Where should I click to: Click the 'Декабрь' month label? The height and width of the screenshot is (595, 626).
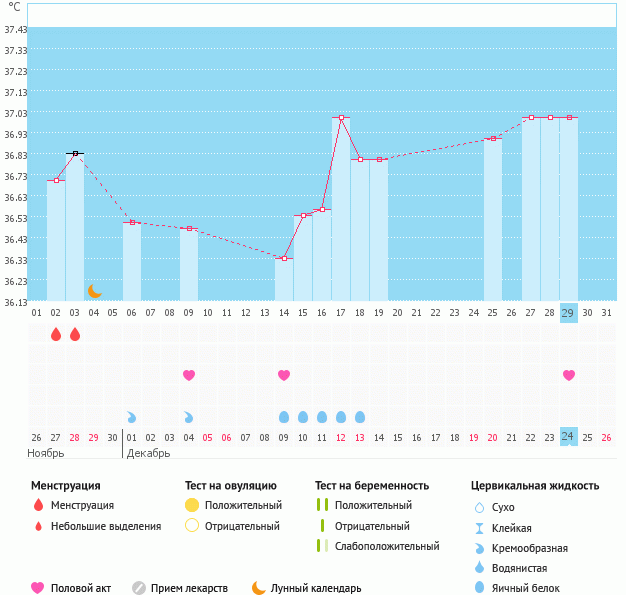(x=148, y=453)
